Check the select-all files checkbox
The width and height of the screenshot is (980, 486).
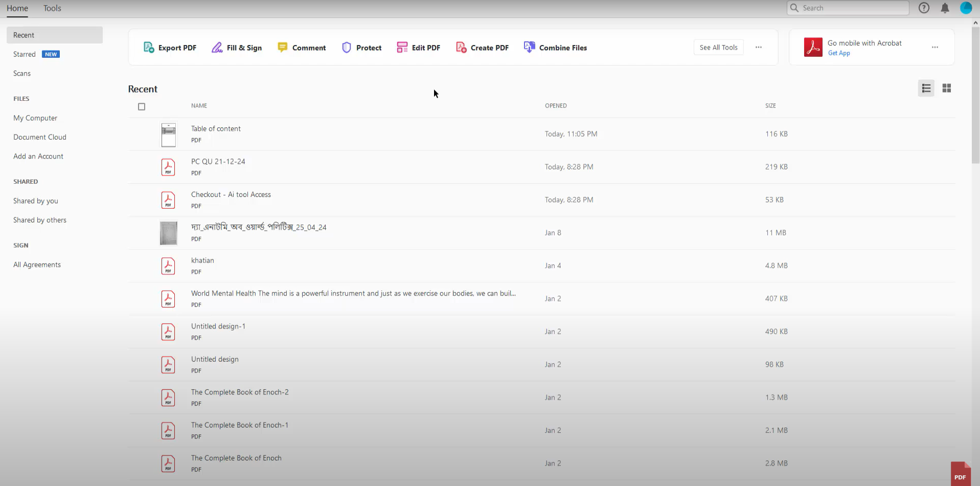[142, 106]
